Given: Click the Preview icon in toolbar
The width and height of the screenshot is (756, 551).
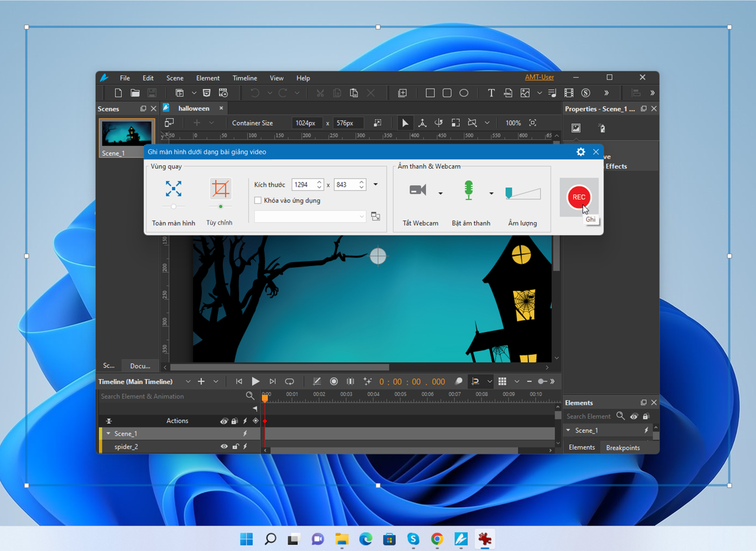Looking at the screenshot, I should 179,93.
